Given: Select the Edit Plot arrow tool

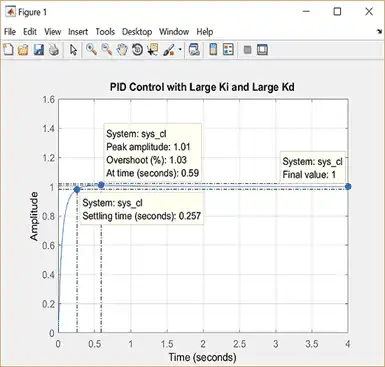Looking at the screenshot, I should pos(73,50).
